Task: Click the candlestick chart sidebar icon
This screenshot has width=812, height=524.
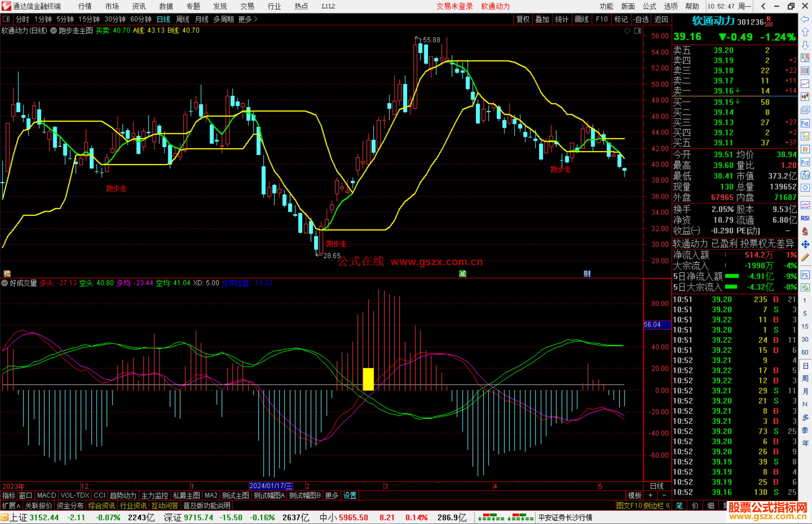Action: click(805, 97)
